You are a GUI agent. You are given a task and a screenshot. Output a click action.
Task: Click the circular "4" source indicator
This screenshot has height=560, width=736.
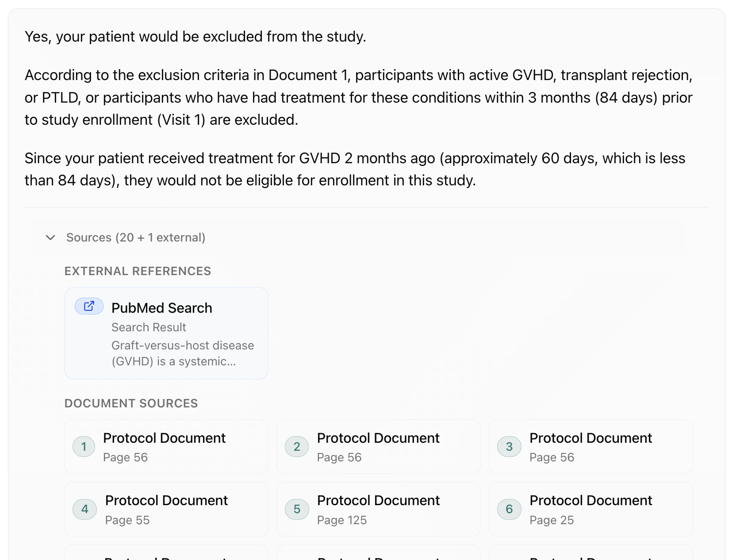pyautogui.click(x=84, y=509)
